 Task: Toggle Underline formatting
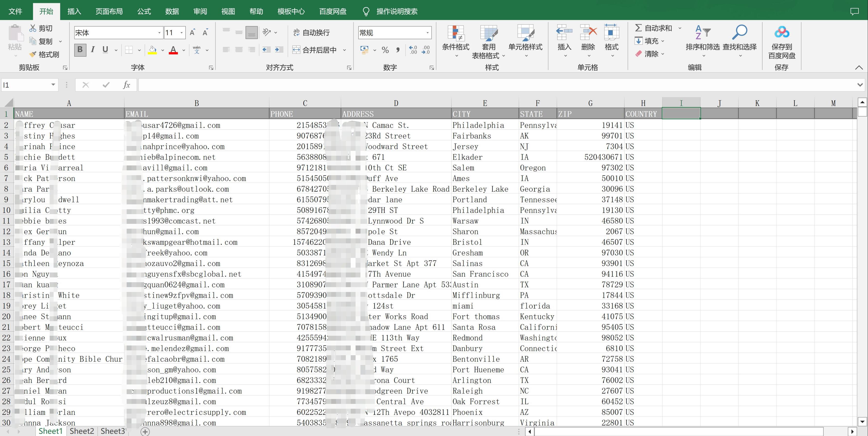click(x=105, y=50)
